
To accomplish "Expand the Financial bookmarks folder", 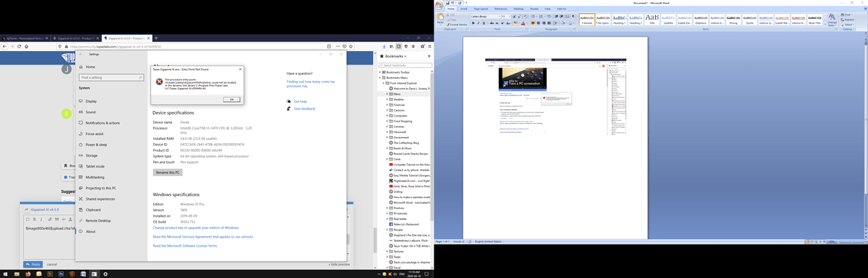I will click(387, 105).
